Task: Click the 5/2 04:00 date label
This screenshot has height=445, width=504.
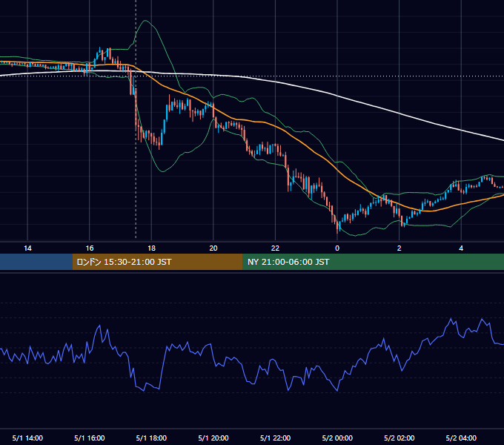Action: click(461, 438)
